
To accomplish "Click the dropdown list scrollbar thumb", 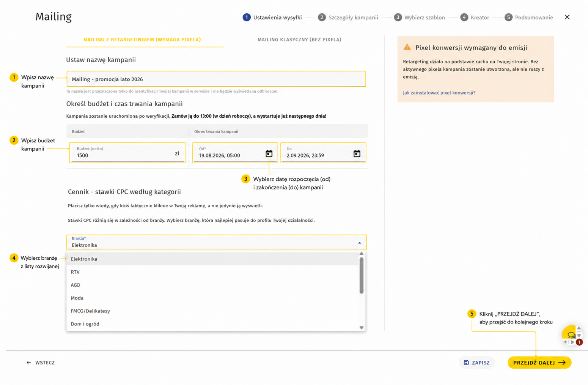I will click(x=362, y=275).
